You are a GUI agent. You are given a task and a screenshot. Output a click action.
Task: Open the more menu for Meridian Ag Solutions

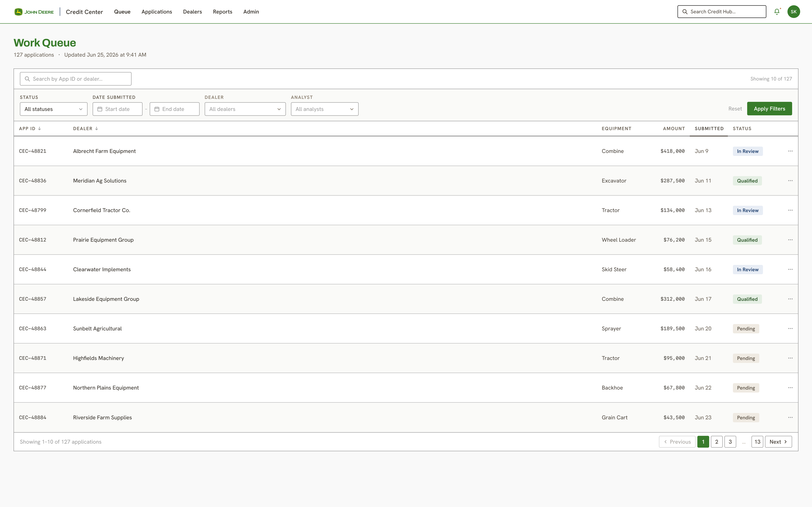(x=790, y=181)
